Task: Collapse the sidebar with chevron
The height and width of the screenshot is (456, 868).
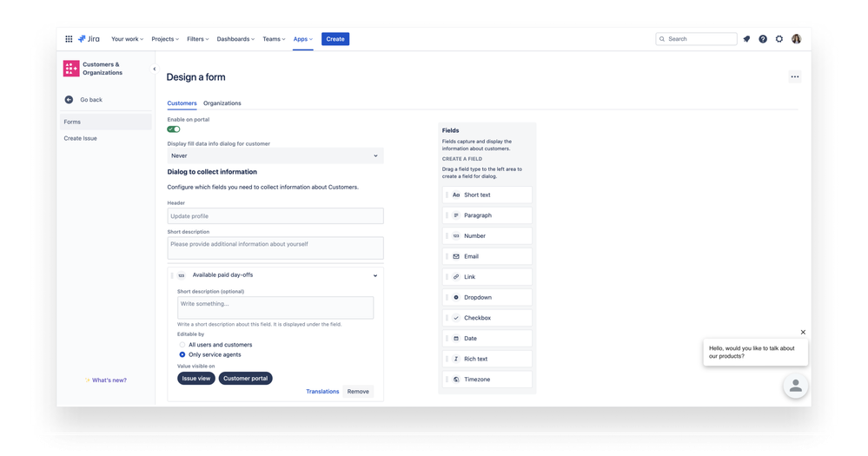Action: 155,69
